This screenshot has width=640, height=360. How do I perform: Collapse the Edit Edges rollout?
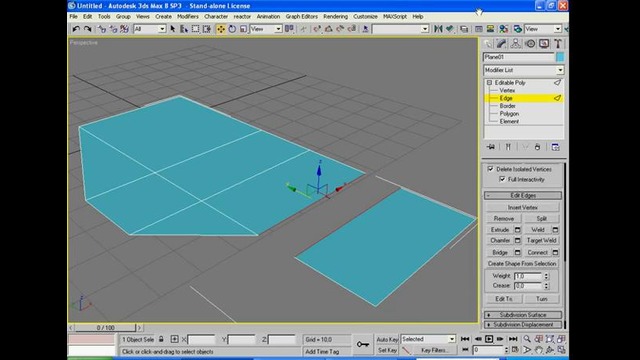click(x=523, y=196)
